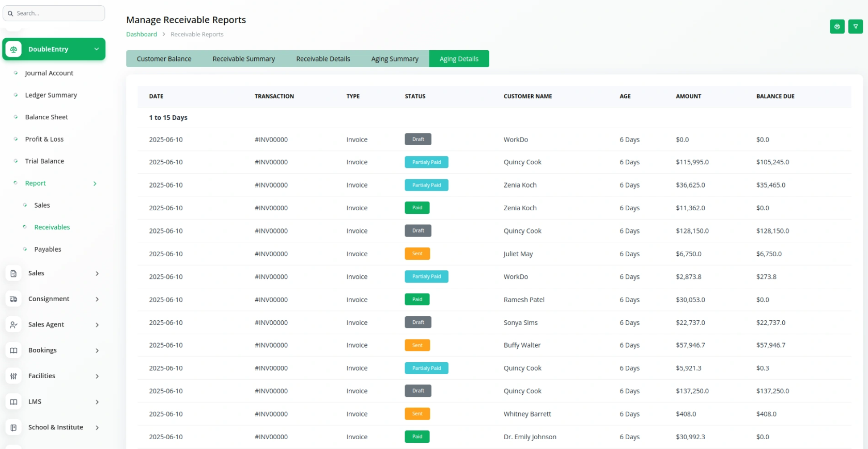Open Trial Balance in sidebar
868x449 pixels.
tap(44, 161)
